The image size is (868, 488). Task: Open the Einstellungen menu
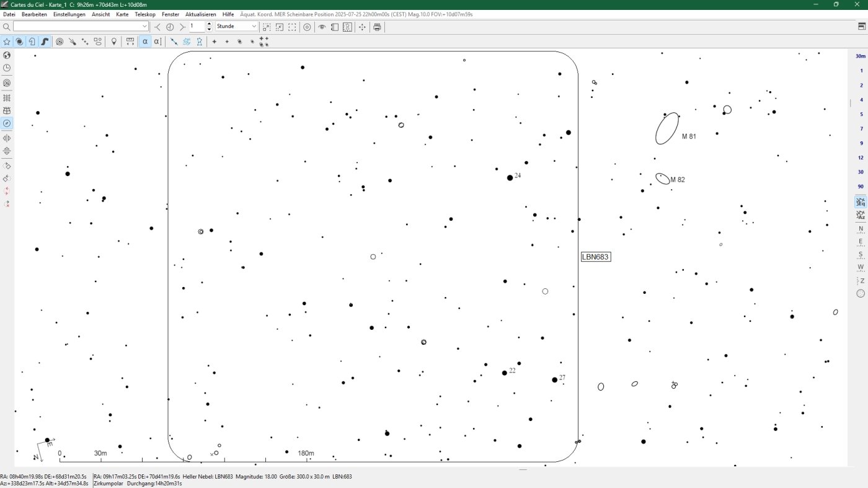[x=69, y=14]
